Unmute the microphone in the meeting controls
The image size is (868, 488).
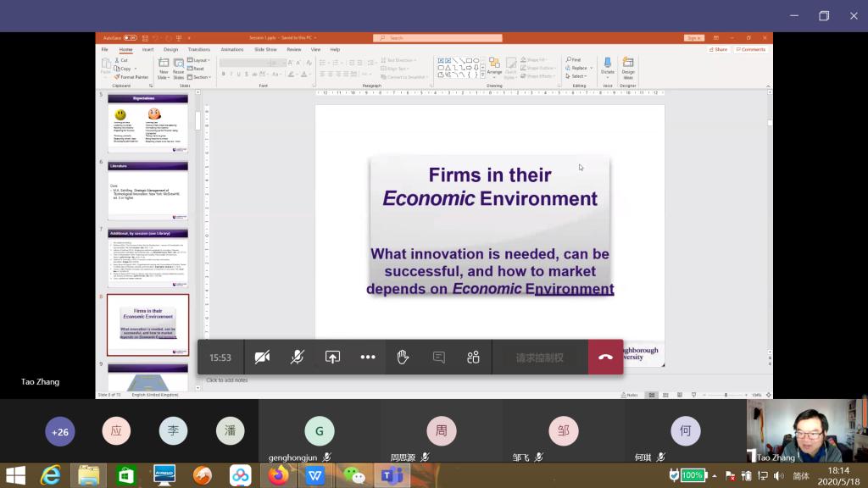298,358
